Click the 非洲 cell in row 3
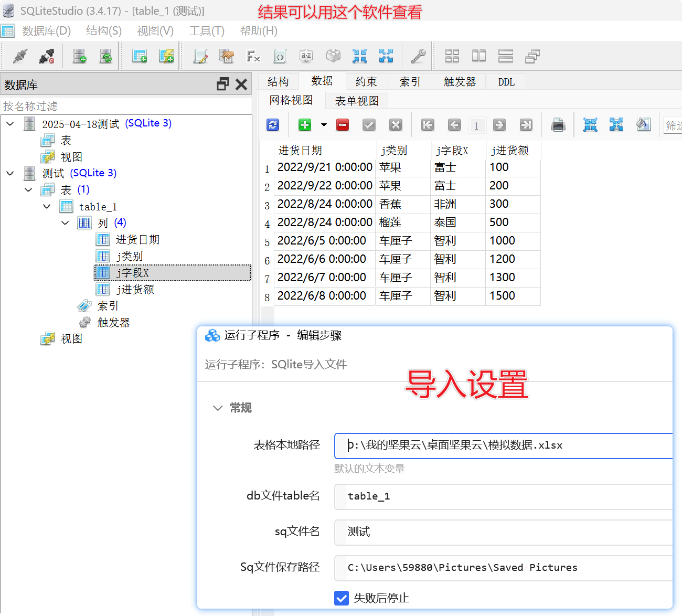The height and width of the screenshot is (616, 682). point(458,204)
